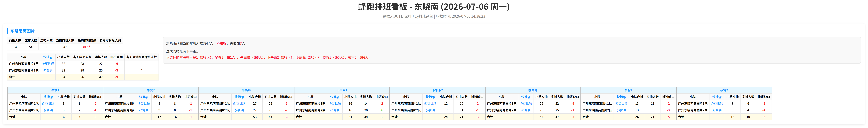This screenshot has width=868, height=128.
Task: Click @莫世颖 in the 下午茶2 table
Action: [x=430, y=104]
